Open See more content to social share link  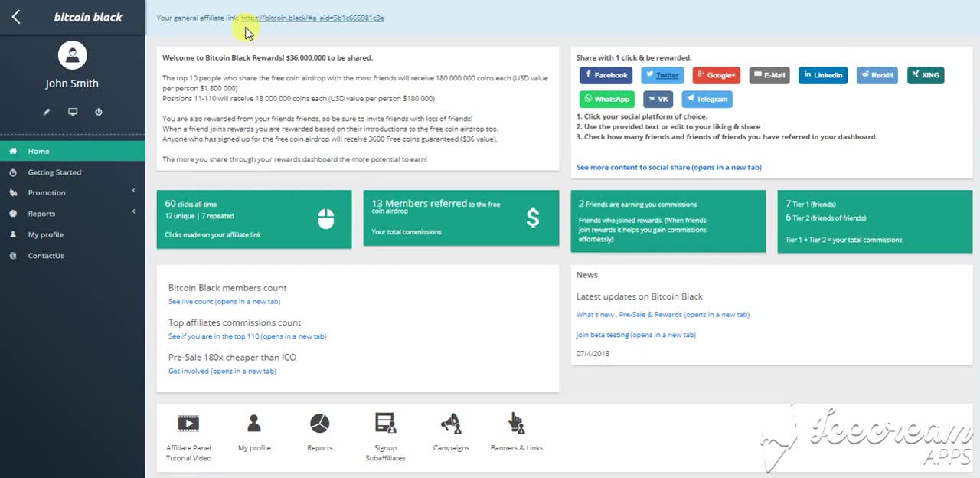point(668,167)
